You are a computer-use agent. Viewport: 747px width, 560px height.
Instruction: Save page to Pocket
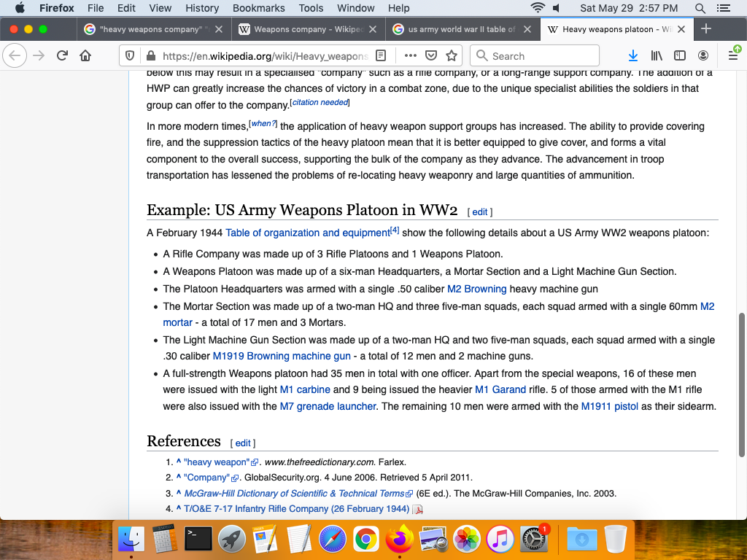431,55
